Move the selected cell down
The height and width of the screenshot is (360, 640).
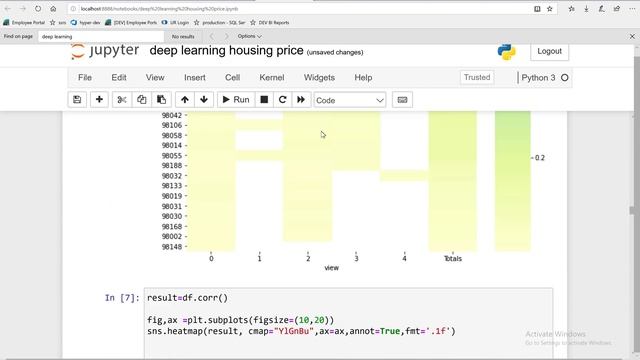pos(204,100)
